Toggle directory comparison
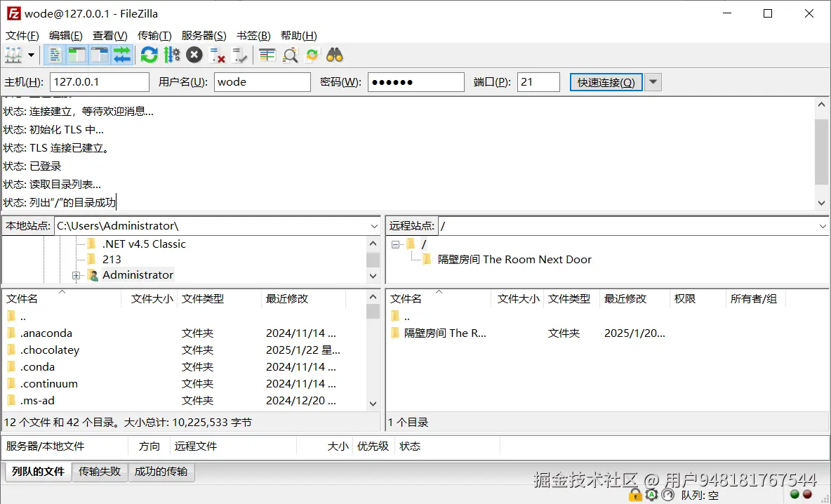The height and width of the screenshot is (504, 831). [x=290, y=55]
